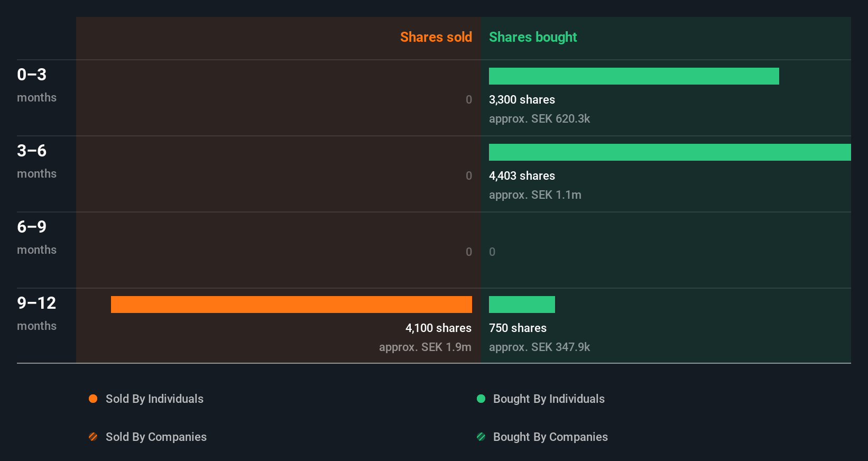The width and height of the screenshot is (868, 461).
Task: Toggle the Sold By Companies legend label
Action: pos(156,437)
